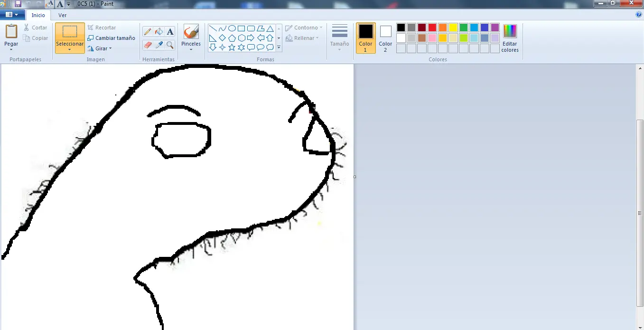Choose the Cloud callout shape
The height and width of the screenshot is (330, 644).
click(270, 47)
